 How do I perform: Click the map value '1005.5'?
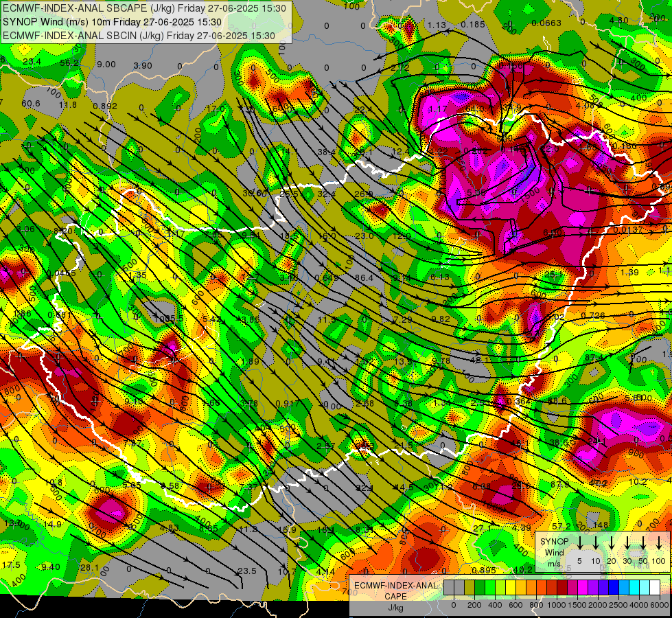click(169, 319)
